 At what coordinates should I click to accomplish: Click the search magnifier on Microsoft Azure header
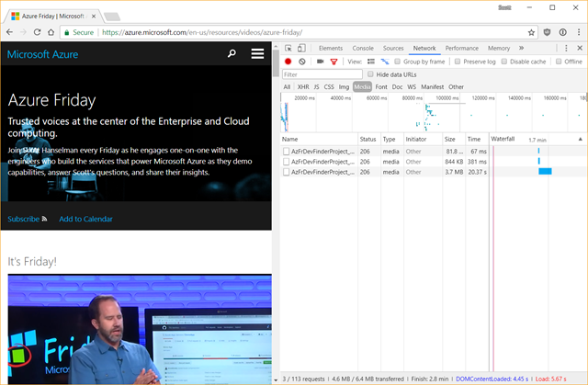(232, 53)
